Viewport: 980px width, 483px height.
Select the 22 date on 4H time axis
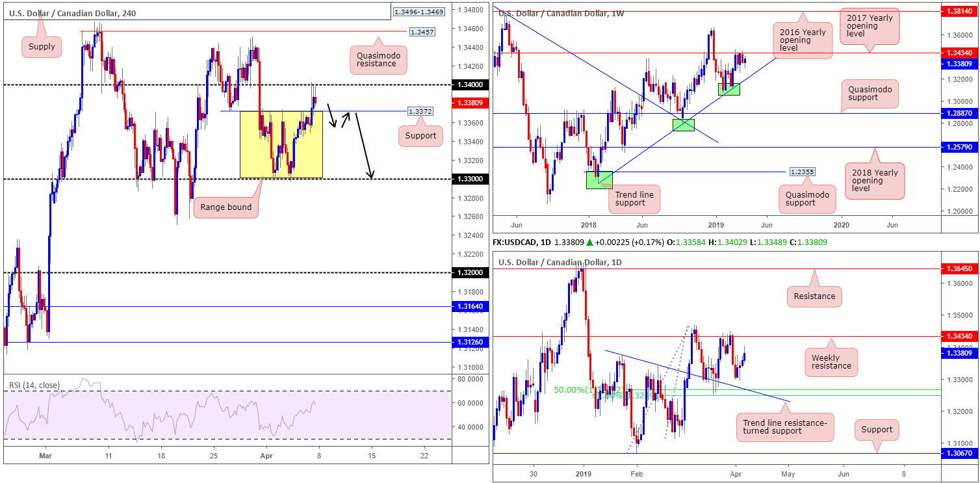point(424,455)
